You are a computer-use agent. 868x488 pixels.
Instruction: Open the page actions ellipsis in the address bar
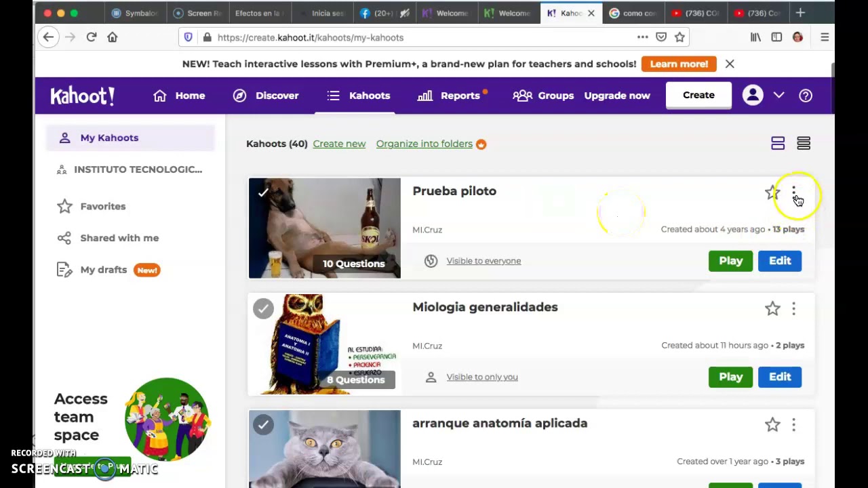point(642,37)
